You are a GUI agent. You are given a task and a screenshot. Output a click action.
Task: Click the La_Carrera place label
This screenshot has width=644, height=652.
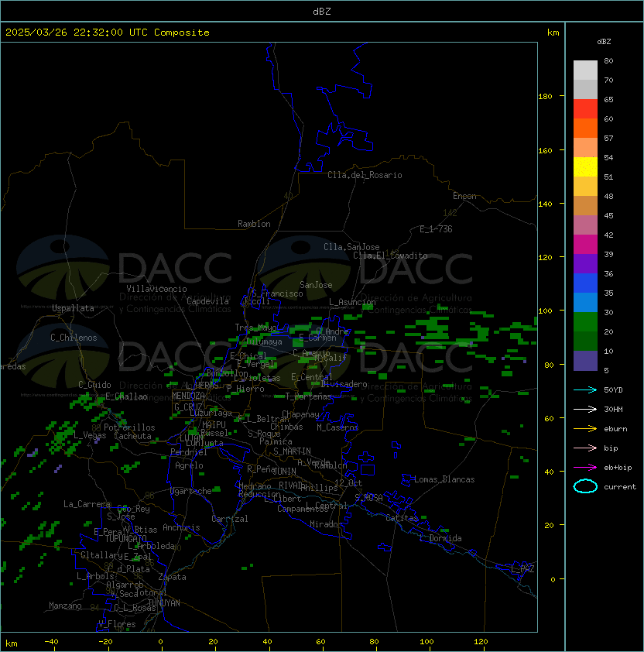(x=87, y=504)
